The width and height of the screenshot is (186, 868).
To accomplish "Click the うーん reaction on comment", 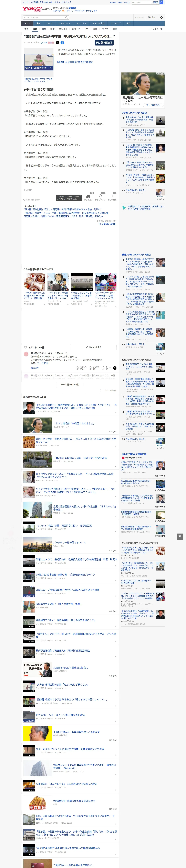I will 107,368.
